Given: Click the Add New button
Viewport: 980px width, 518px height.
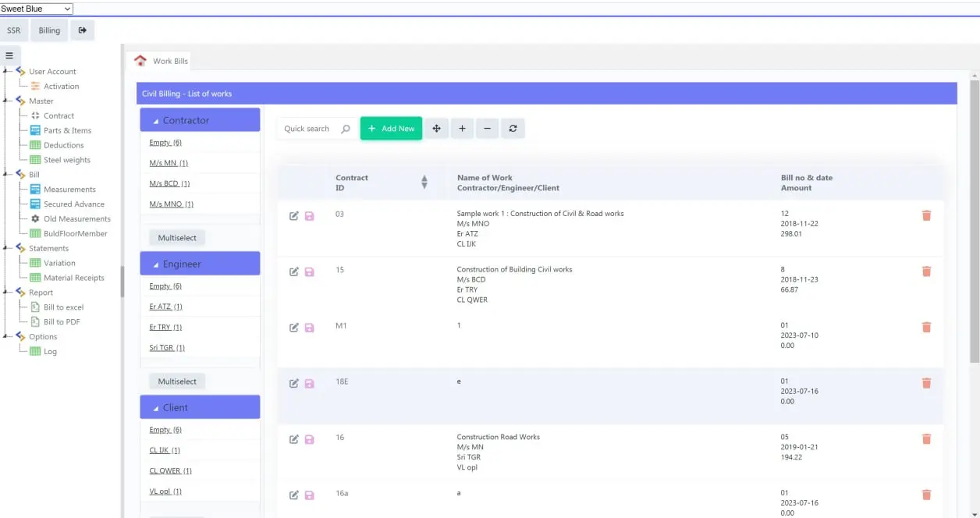Looking at the screenshot, I should [x=390, y=128].
